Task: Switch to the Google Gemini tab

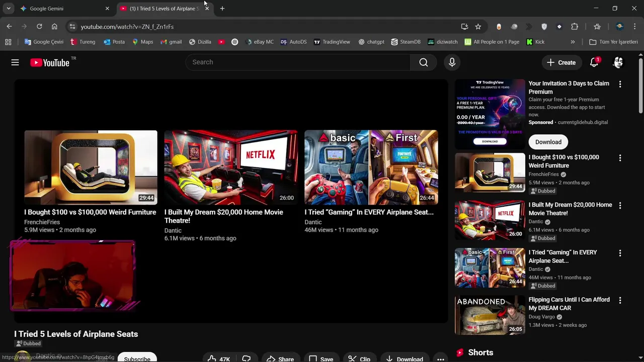Action: [64, 9]
